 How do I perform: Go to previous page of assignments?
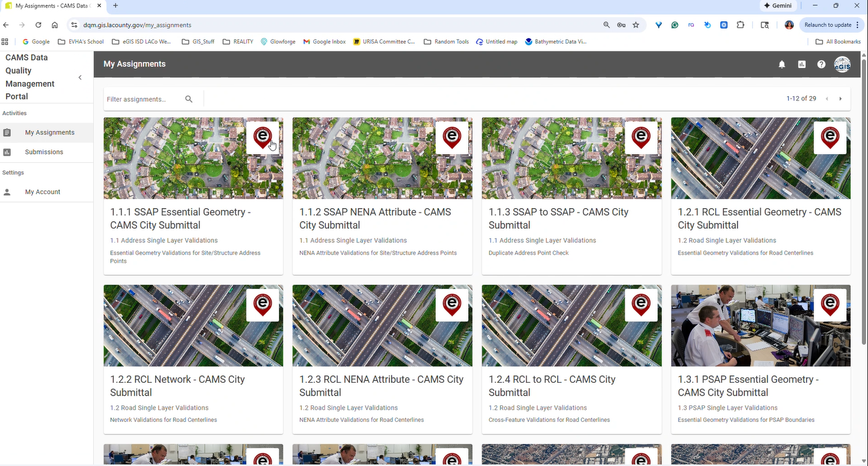[x=826, y=99]
